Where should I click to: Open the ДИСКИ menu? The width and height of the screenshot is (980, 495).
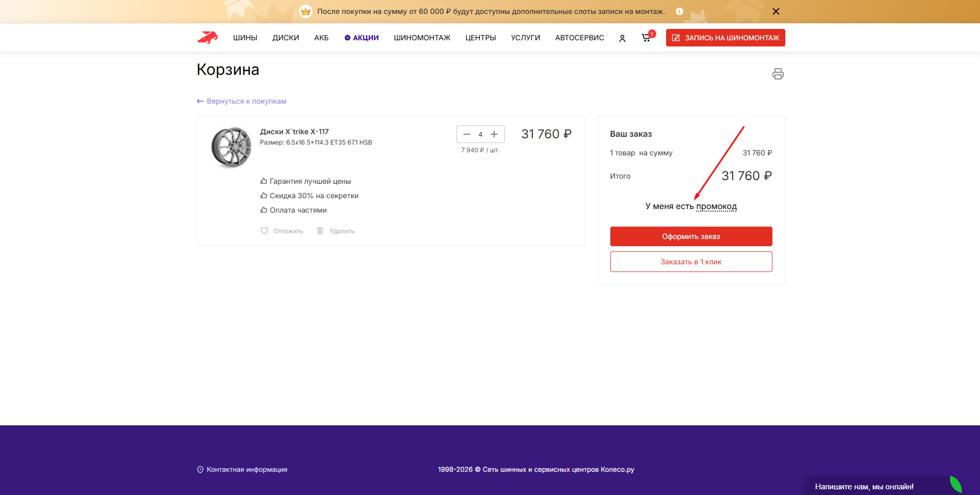[x=286, y=38]
